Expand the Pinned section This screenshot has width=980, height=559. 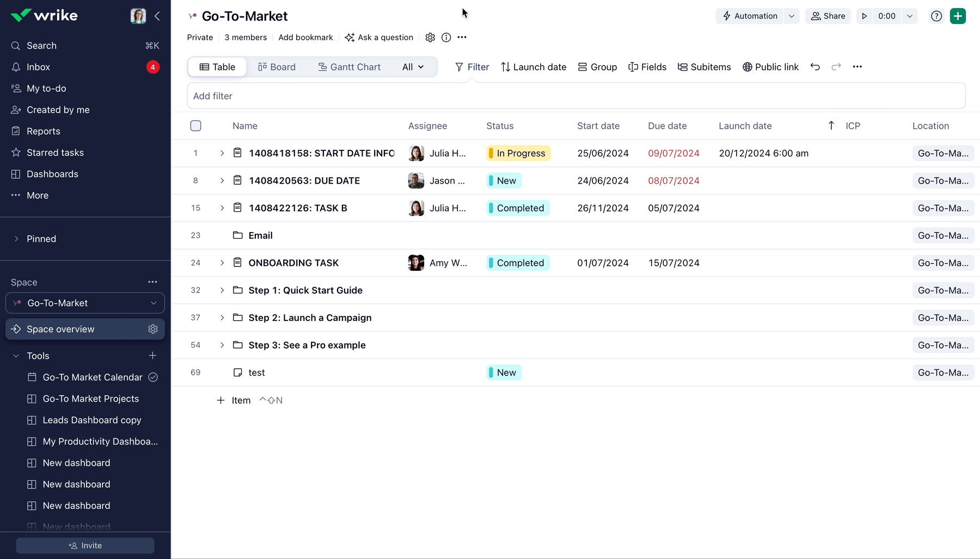(x=16, y=239)
